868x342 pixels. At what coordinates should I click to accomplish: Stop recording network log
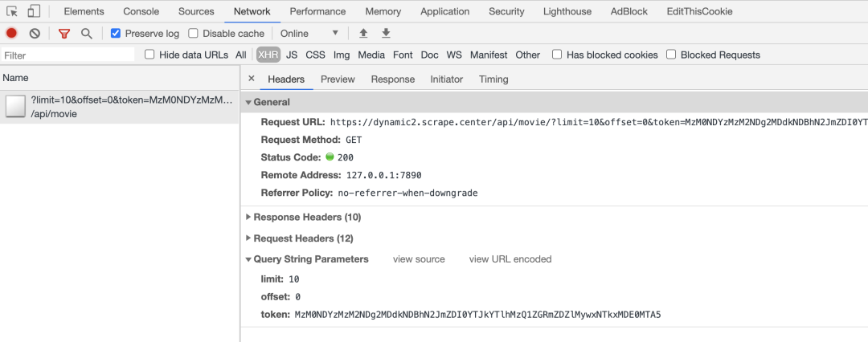click(x=11, y=33)
